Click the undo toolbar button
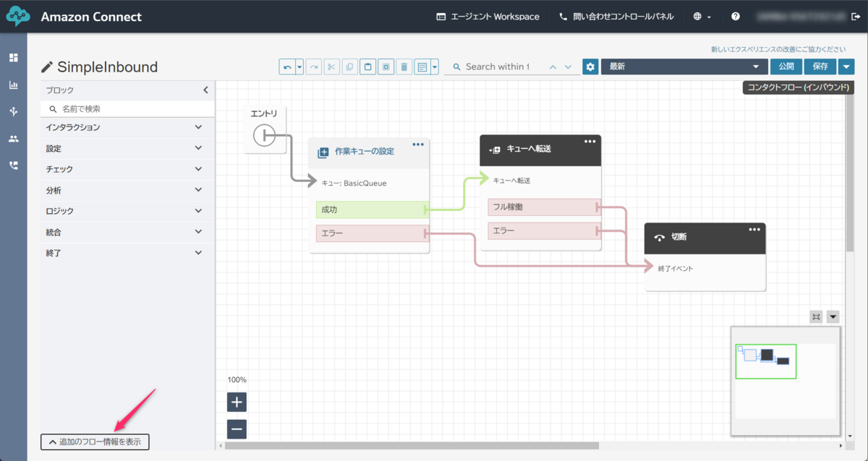The height and width of the screenshot is (461, 868). click(287, 67)
